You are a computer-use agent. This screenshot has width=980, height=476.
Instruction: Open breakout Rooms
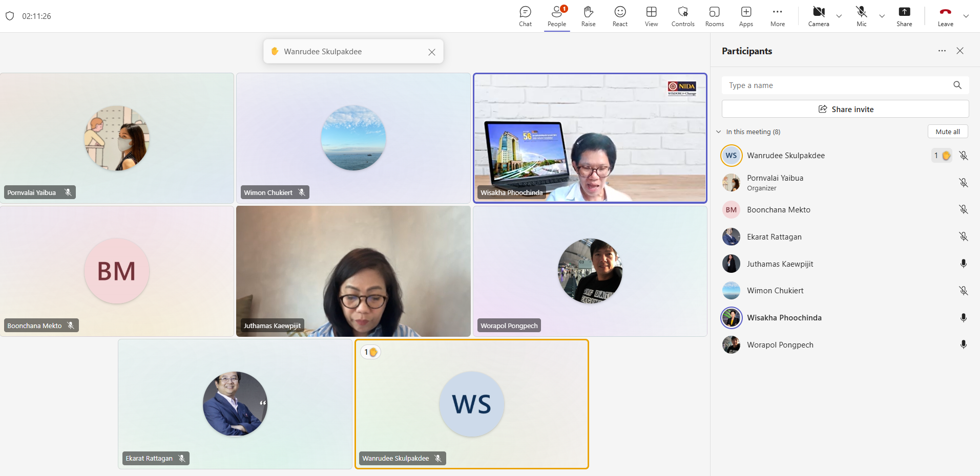pyautogui.click(x=714, y=16)
